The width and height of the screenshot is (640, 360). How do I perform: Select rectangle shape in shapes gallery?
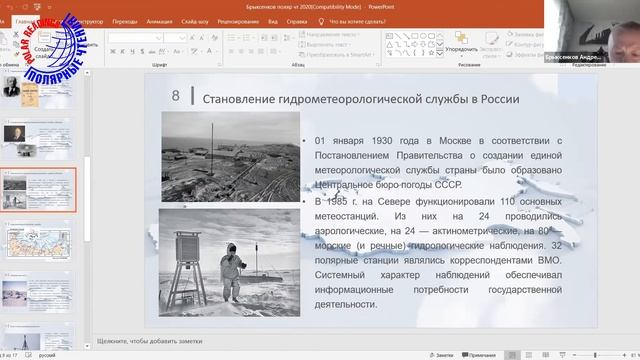click(415, 36)
